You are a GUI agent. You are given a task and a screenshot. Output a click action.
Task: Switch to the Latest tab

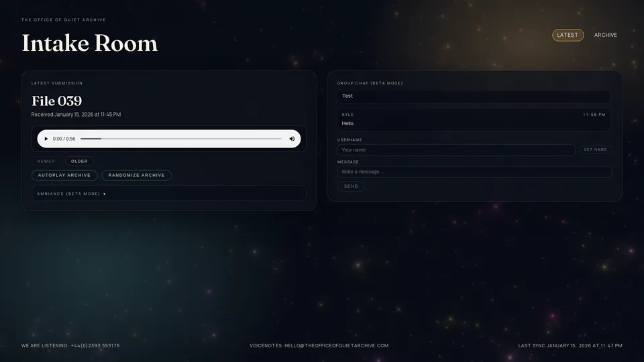coord(568,35)
